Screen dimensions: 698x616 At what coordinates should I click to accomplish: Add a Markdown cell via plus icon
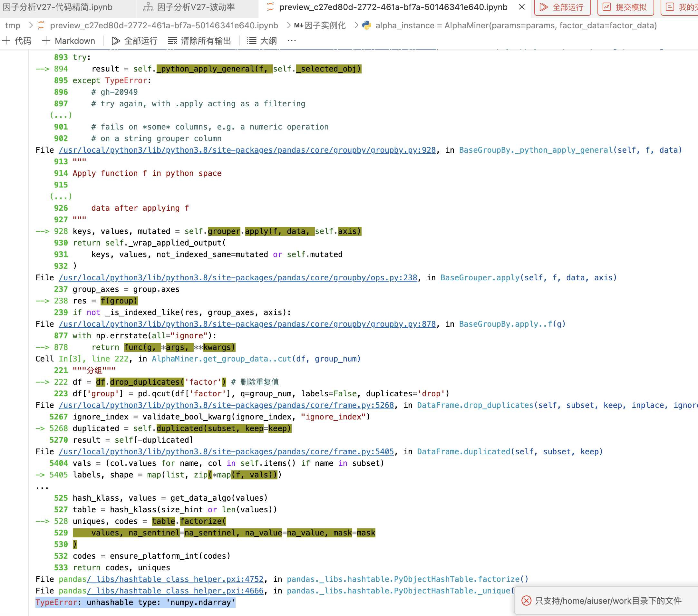point(46,41)
